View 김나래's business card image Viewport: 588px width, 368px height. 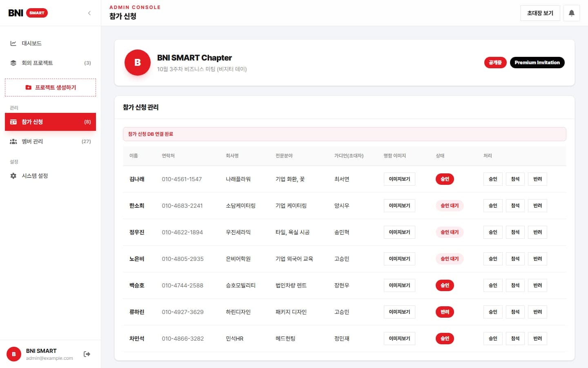pos(399,179)
